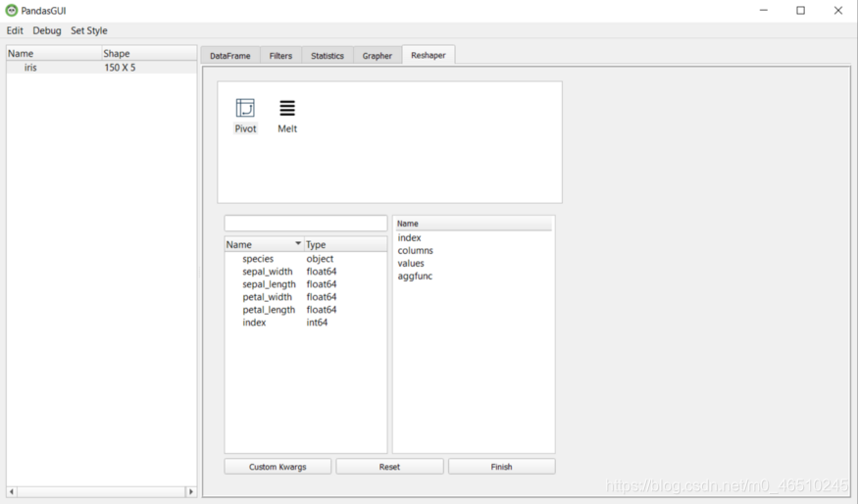Close the PandasGUI window
This screenshot has height=504, width=858.
(x=837, y=11)
